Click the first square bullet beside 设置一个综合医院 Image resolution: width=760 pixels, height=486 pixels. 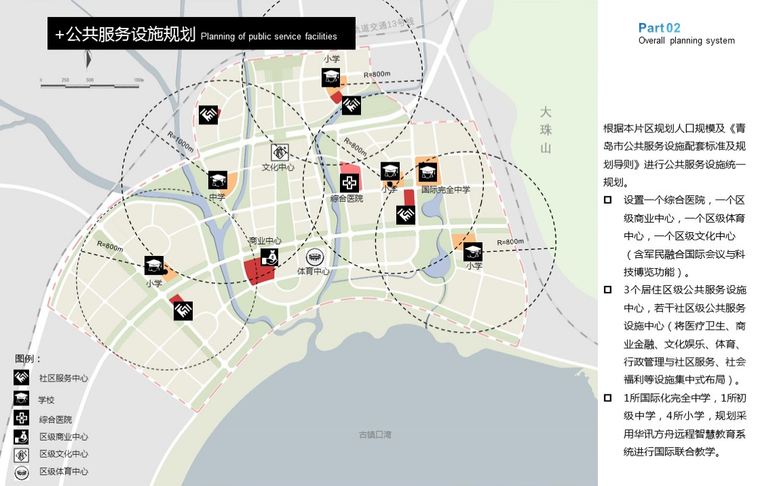click(x=608, y=200)
